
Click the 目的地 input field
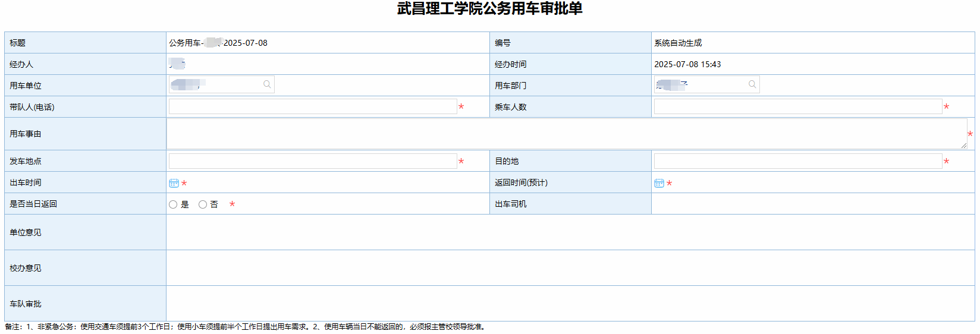pos(797,161)
